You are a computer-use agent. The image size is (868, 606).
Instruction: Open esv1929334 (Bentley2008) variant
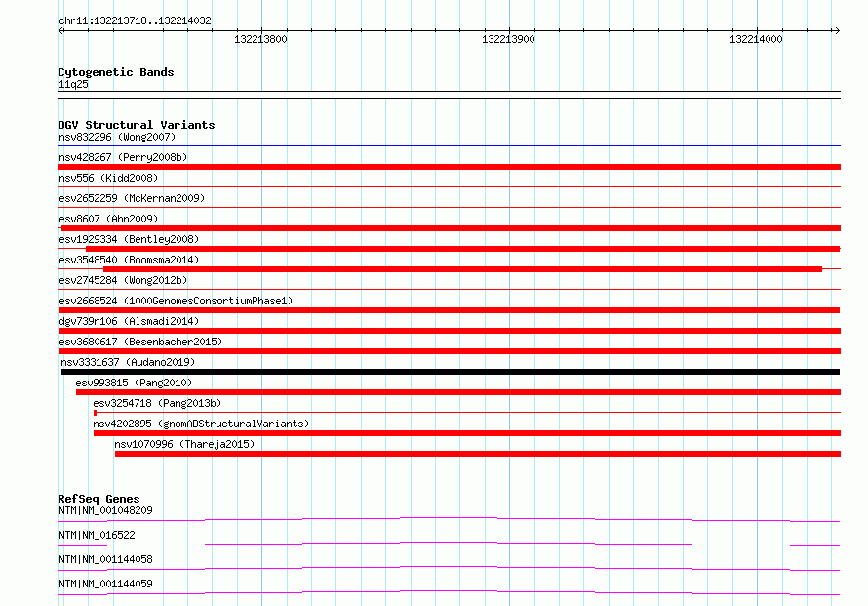coord(129,239)
